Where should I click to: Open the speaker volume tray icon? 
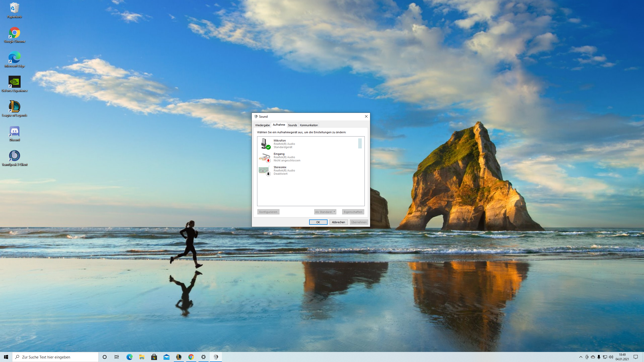pos(611,357)
